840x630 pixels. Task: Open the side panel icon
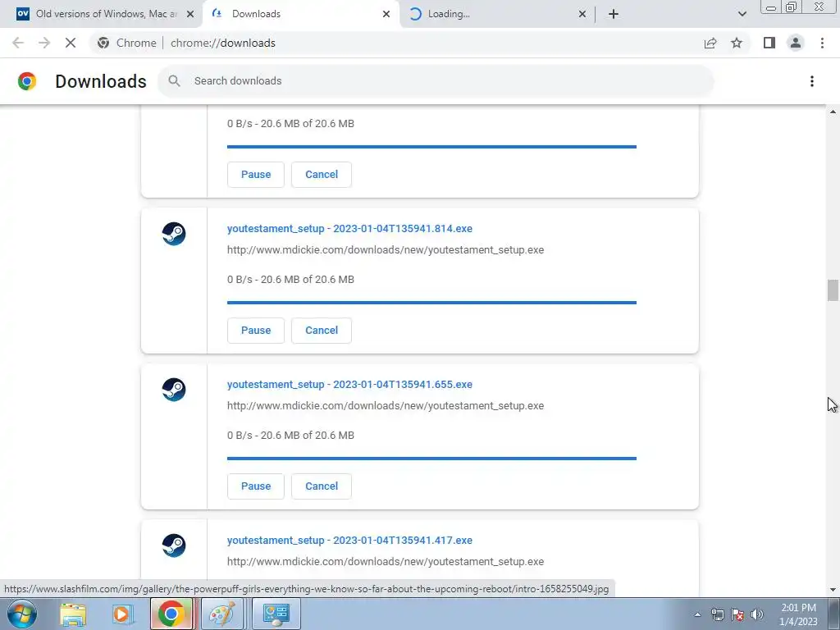769,43
